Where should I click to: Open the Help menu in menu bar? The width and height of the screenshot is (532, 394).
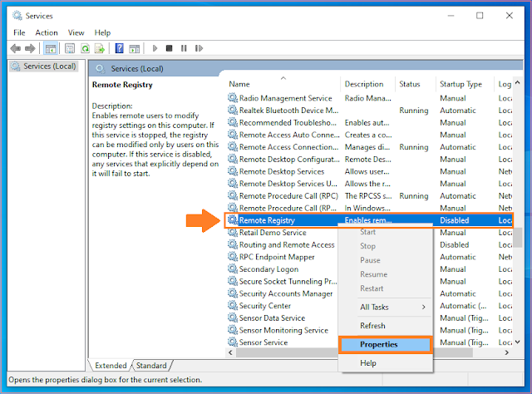click(102, 32)
